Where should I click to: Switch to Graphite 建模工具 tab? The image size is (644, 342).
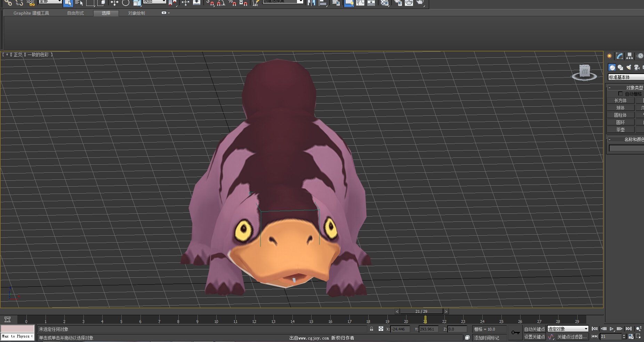pos(31,13)
